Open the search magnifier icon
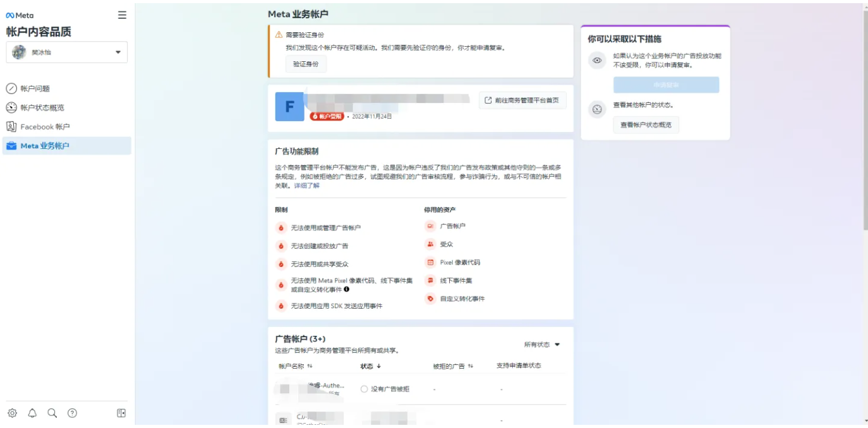The width and height of the screenshot is (868, 428). point(53,412)
